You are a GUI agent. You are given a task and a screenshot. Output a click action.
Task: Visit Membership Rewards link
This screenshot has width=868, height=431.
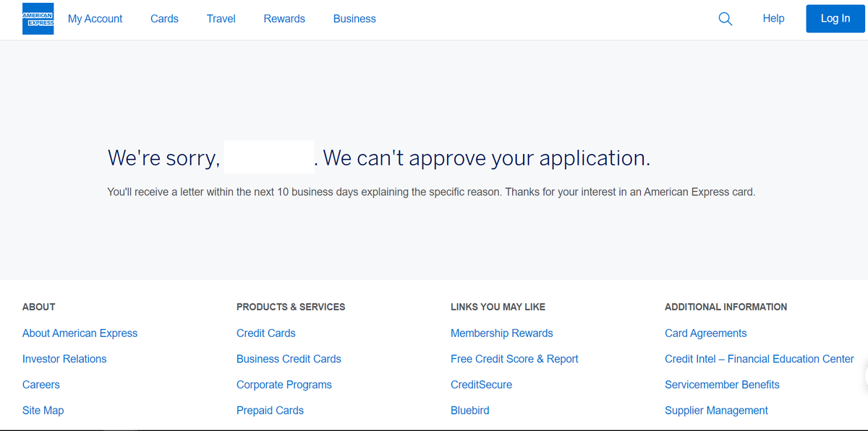tap(502, 333)
